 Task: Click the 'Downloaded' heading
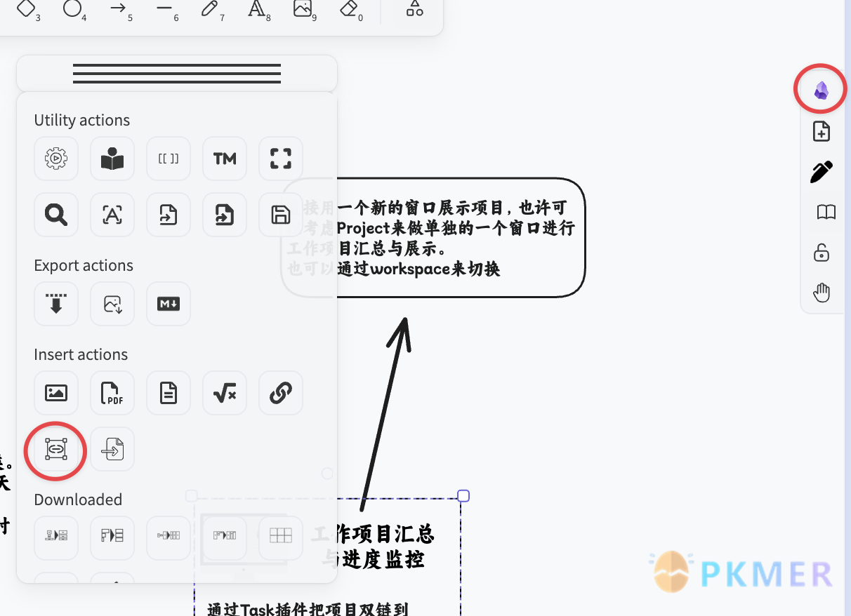click(78, 500)
